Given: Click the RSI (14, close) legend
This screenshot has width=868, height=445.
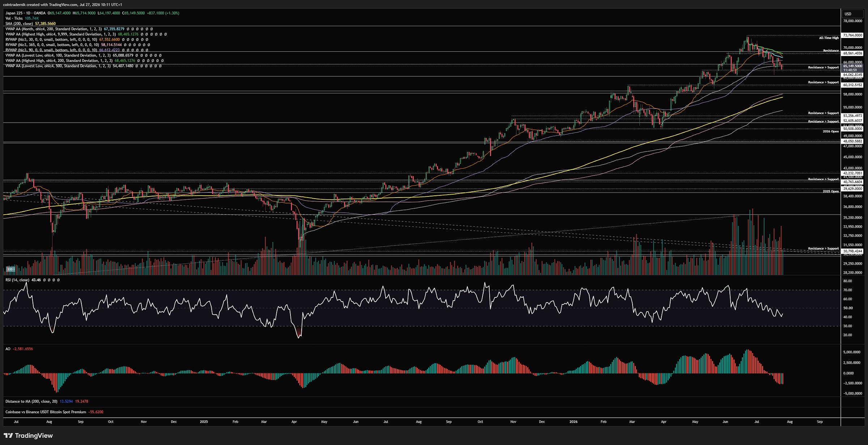Looking at the screenshot, I should [17, 280].
